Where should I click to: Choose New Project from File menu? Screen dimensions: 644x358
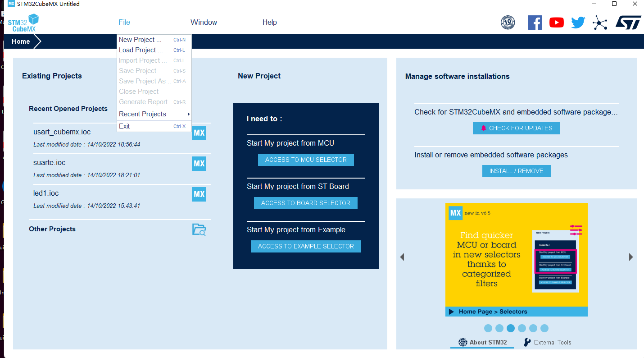tap(154, 40)
